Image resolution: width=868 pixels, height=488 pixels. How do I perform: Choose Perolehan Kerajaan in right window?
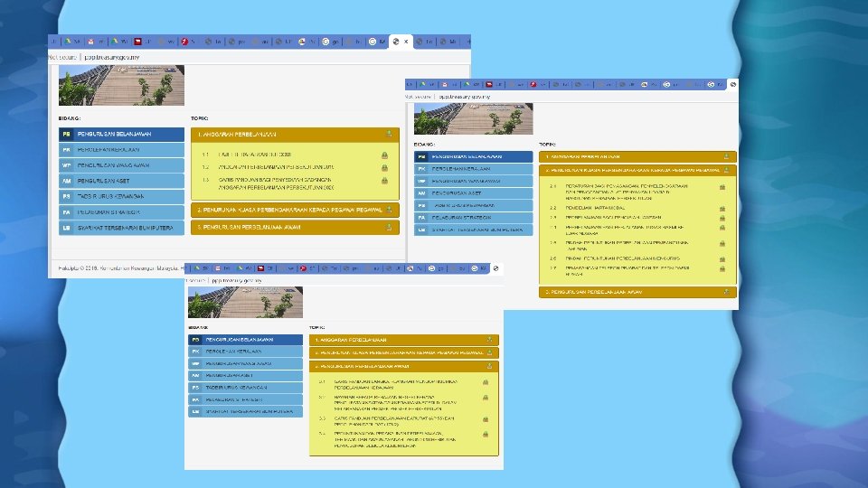coord(473,169)
